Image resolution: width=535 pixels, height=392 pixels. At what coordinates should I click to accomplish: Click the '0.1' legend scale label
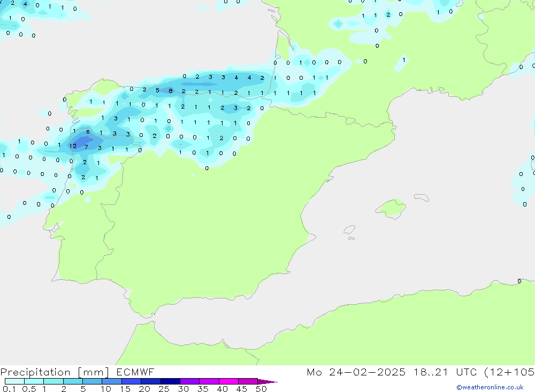click(x=9, y=389)
